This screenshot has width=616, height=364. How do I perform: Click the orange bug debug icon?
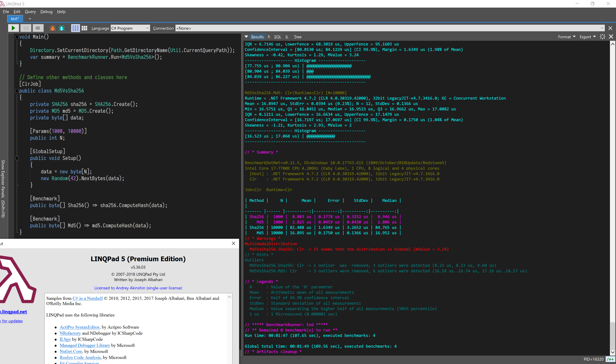coord(52,28)
